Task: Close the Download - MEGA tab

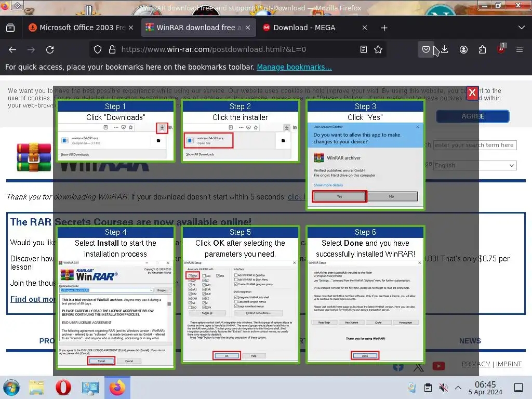Action: click(x=365, y=28)
